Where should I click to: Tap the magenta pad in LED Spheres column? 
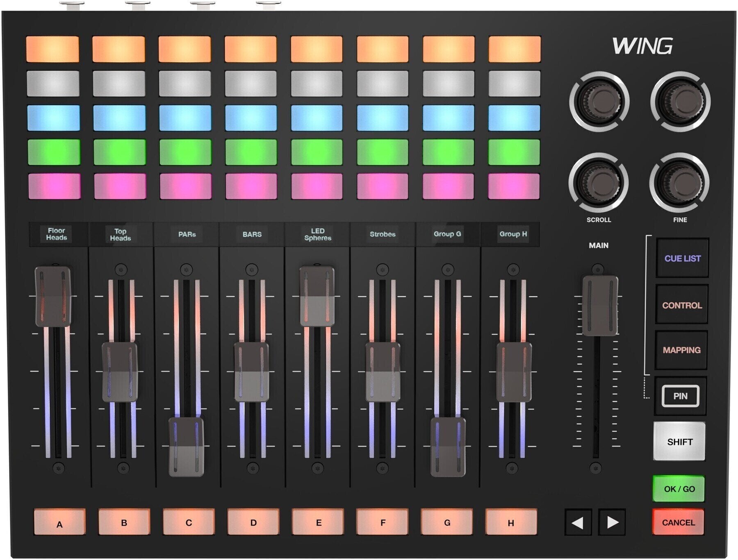click(317, 186)
